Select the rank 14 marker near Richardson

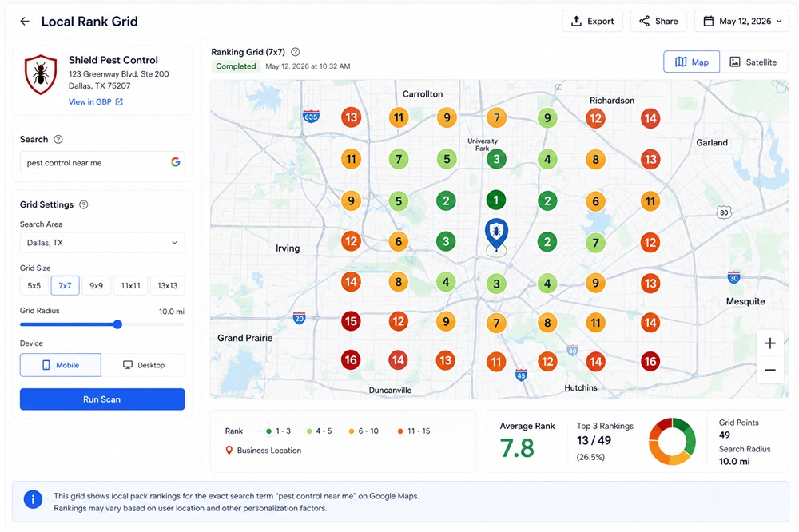click(650, 119)
